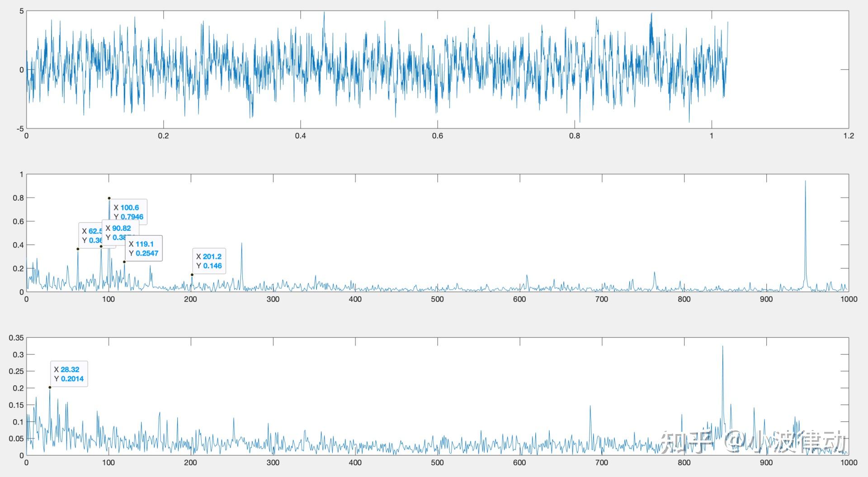
Task: Click the marker dot at the 62.5 peak
Action: 78,249
